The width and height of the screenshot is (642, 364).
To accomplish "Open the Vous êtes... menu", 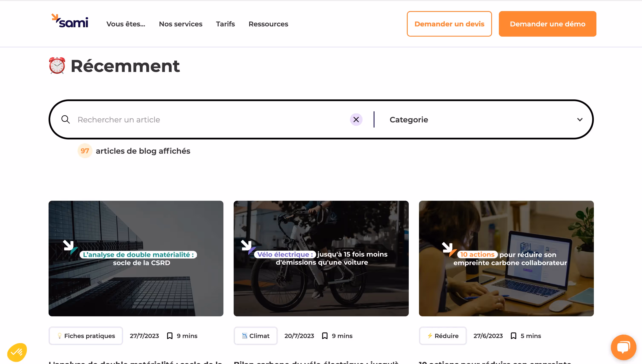I will (x=126, y=24).
